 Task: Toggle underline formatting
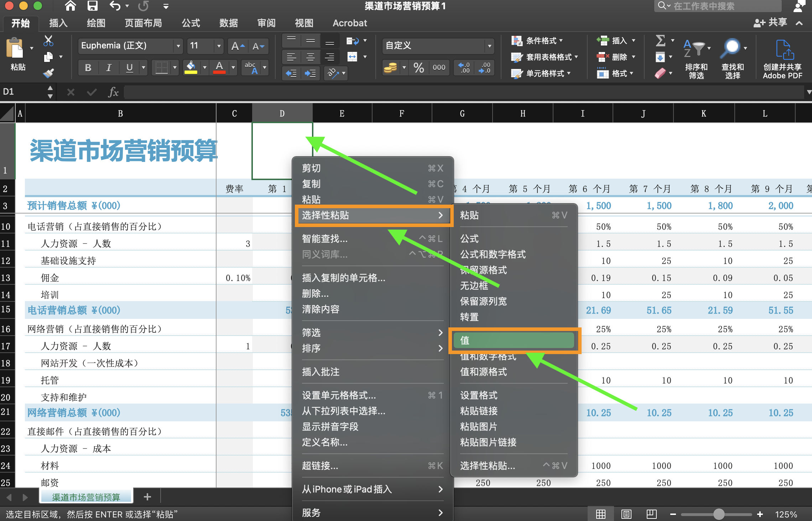(129, 68)
